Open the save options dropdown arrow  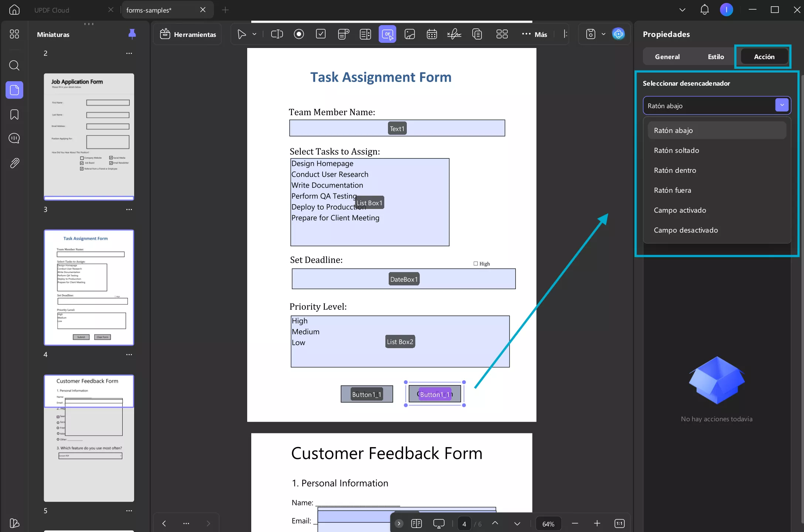coord(603,34)
